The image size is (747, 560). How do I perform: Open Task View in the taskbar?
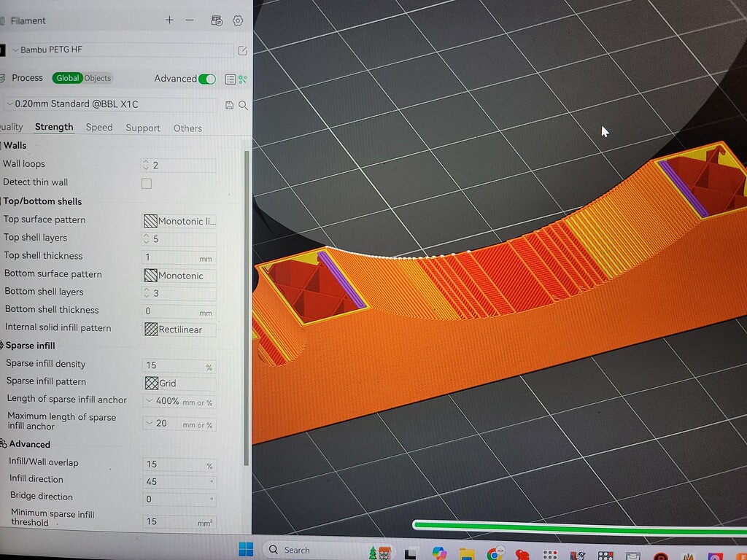410,554
